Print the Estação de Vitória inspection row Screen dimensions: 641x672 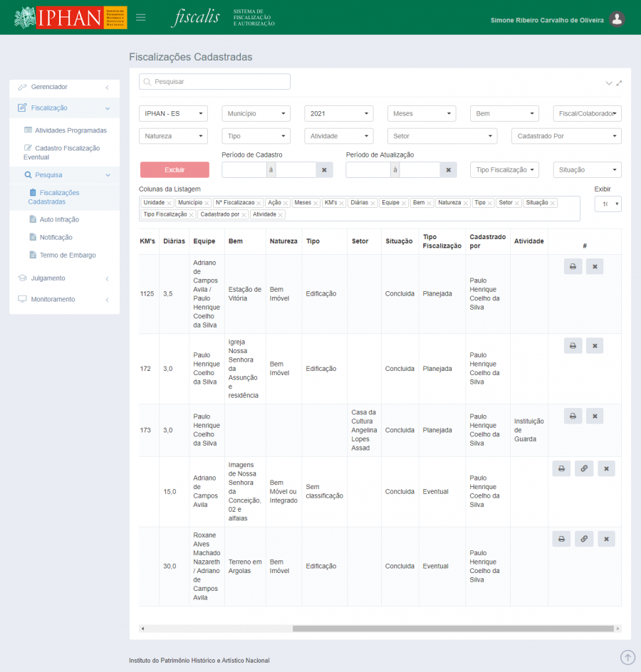pyautogui.click(x=573, y=266)
